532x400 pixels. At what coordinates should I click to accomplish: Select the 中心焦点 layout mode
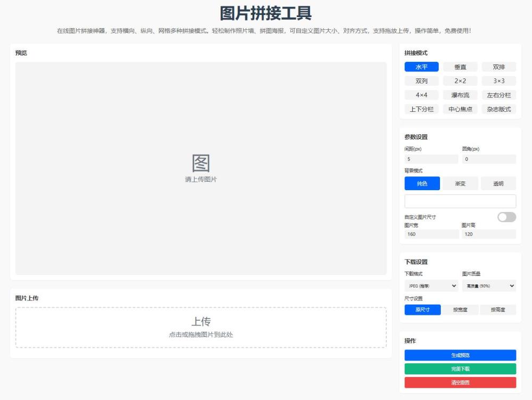coord(460,109)
